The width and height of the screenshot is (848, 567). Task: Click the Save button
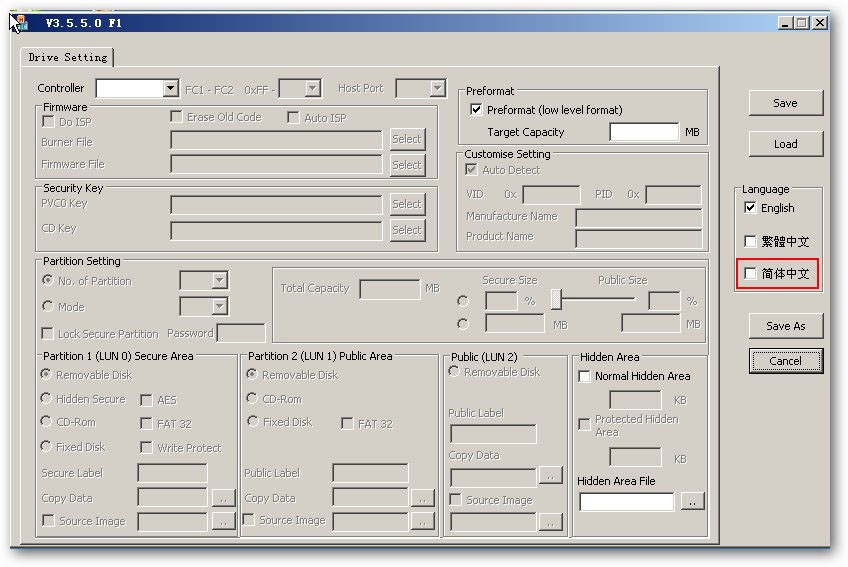tap(786, 103)
